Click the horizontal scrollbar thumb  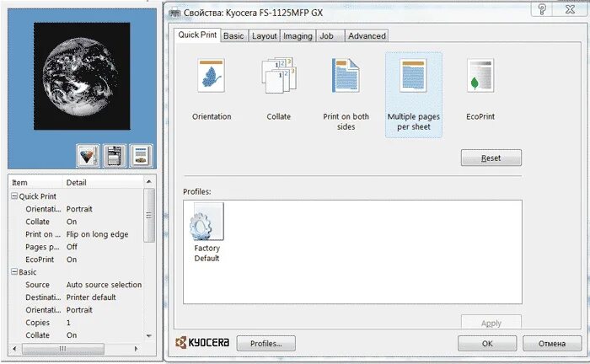[63, 349]
